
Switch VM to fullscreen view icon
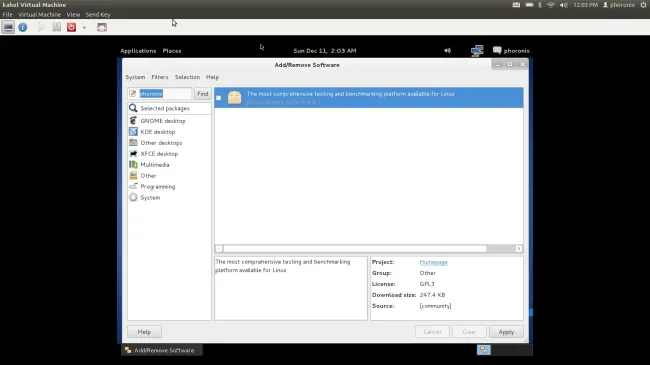click(102, 27)
